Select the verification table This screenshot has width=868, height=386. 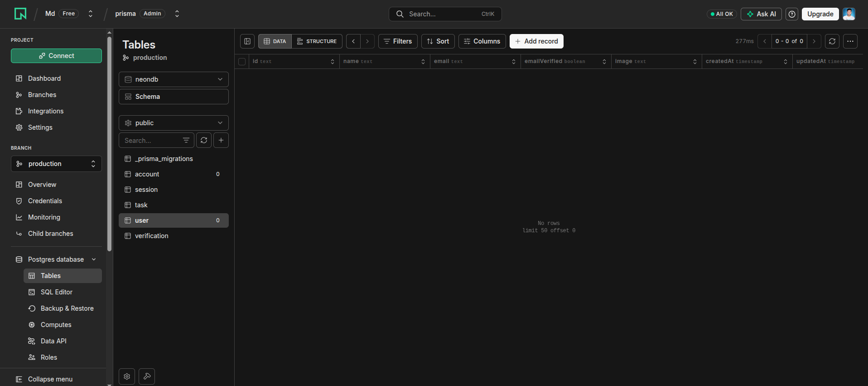(174, 236)
